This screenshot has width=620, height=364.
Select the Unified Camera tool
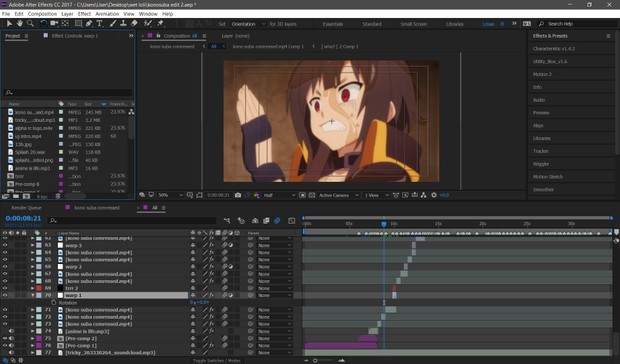pos(54,24)
